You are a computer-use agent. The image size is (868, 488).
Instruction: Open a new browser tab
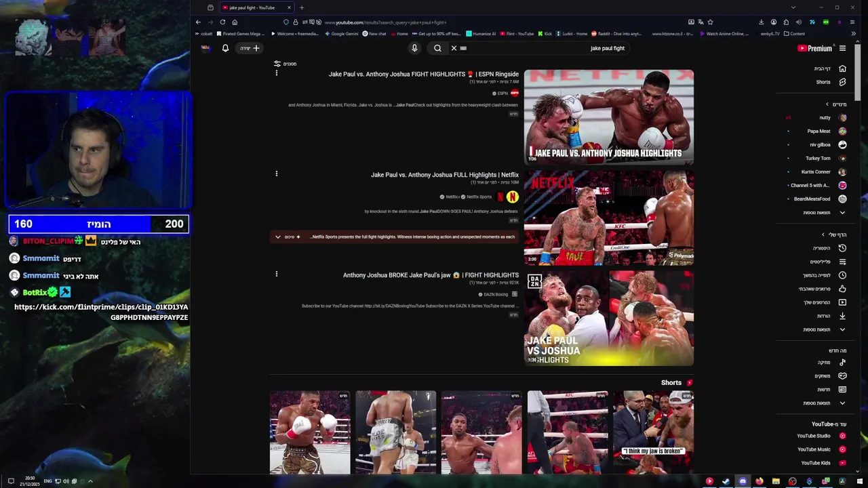[x=302, y=7]
